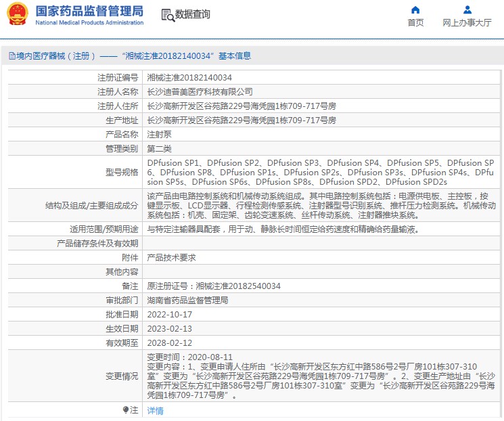504x421 pixels.
Task: Click the 首页 home icon
Action: point(415,10)
